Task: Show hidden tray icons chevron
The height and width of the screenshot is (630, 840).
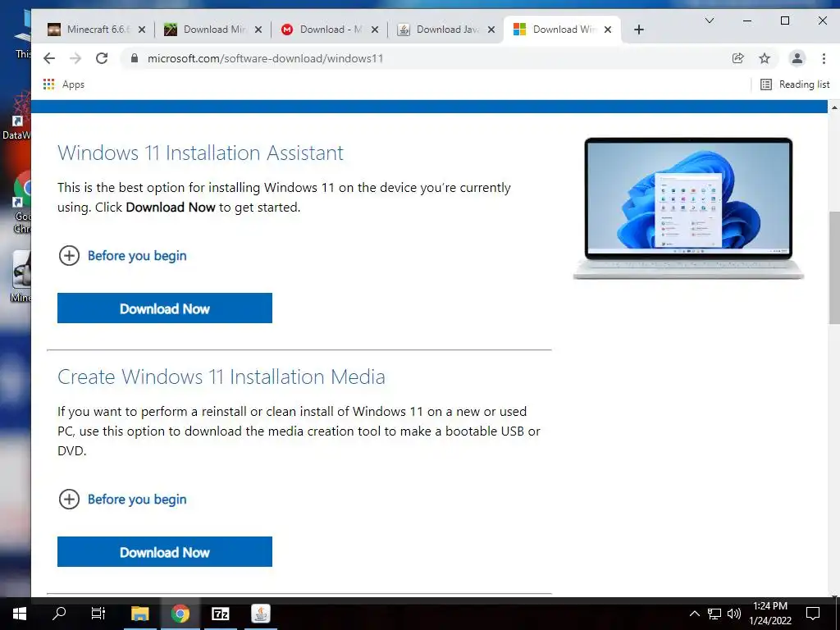Action: [x=694, y=614]
